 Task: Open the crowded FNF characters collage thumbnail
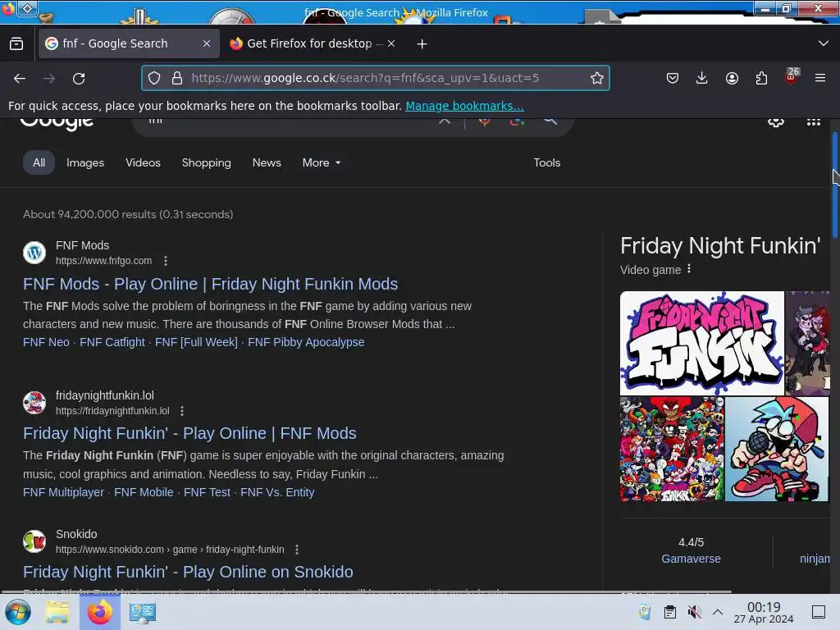(672, 449)
